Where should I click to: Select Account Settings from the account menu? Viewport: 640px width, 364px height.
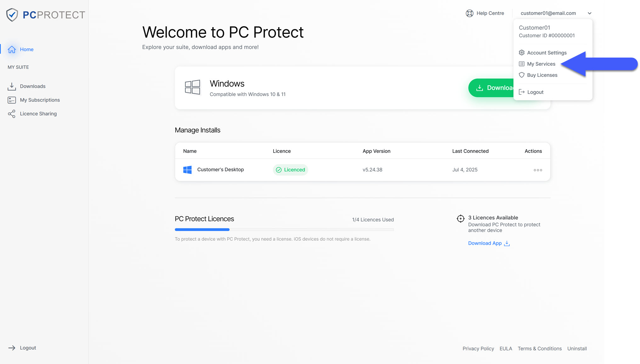point(543,53)
